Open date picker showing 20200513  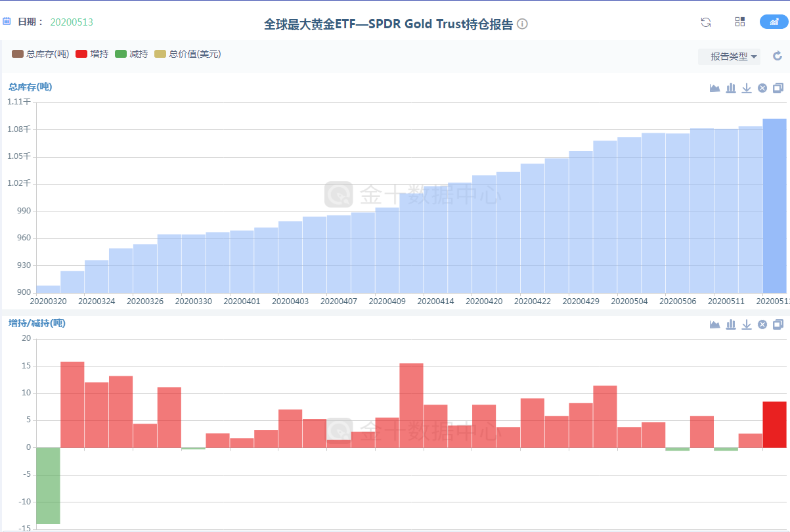point(72,22)
